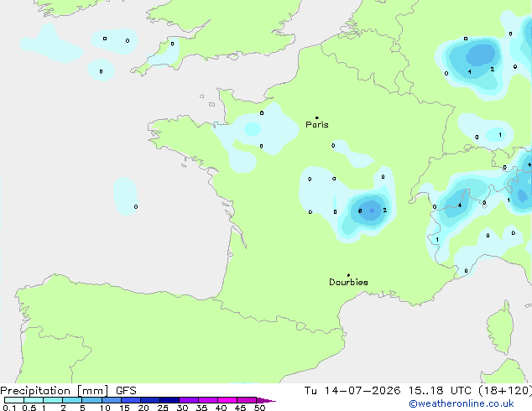Click the legend label 50
The height and width of the screenshot is (411, 532).
260,408
